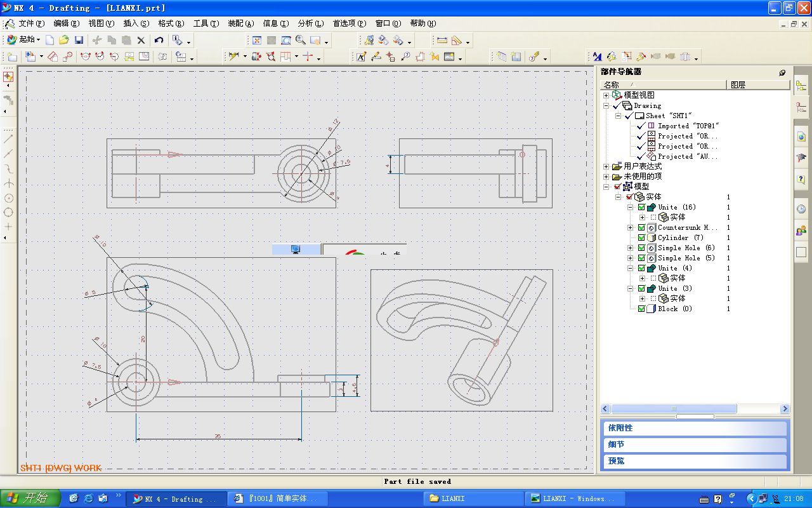Screen dimensions: 812x508
Task: Click the Delete X icon
Action: point(141,40)
